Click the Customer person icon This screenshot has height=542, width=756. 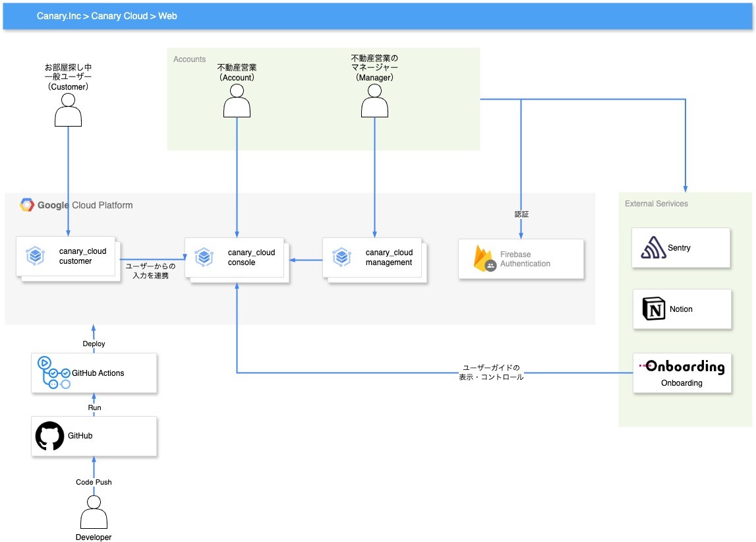68,109
